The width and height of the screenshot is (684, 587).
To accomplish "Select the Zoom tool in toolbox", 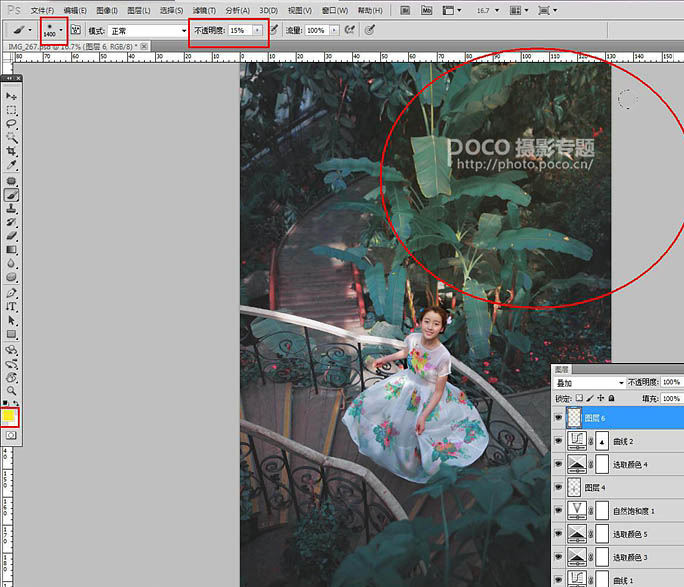I will click(x=12, y=390).
